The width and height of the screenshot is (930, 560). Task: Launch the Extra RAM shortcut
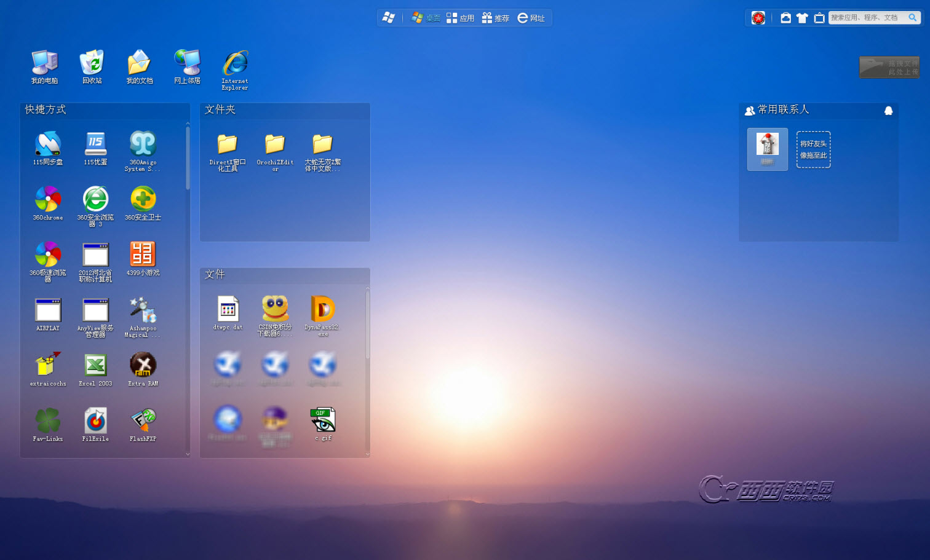tap(143, 366)
